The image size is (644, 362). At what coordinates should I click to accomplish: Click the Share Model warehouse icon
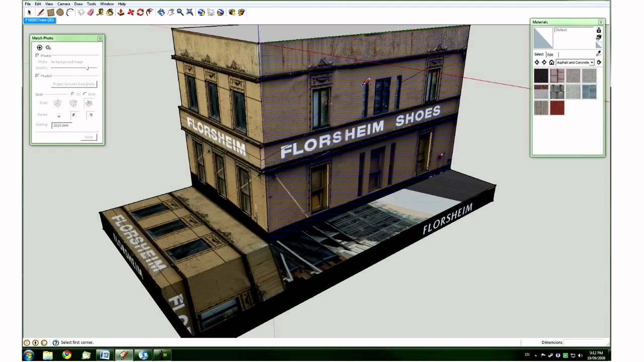[242, 12]
